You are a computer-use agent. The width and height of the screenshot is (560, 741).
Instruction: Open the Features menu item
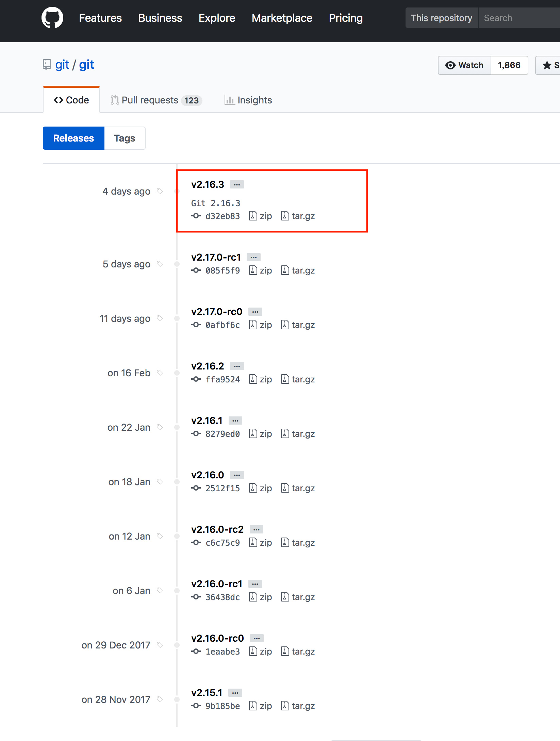(x=100, y=18)
